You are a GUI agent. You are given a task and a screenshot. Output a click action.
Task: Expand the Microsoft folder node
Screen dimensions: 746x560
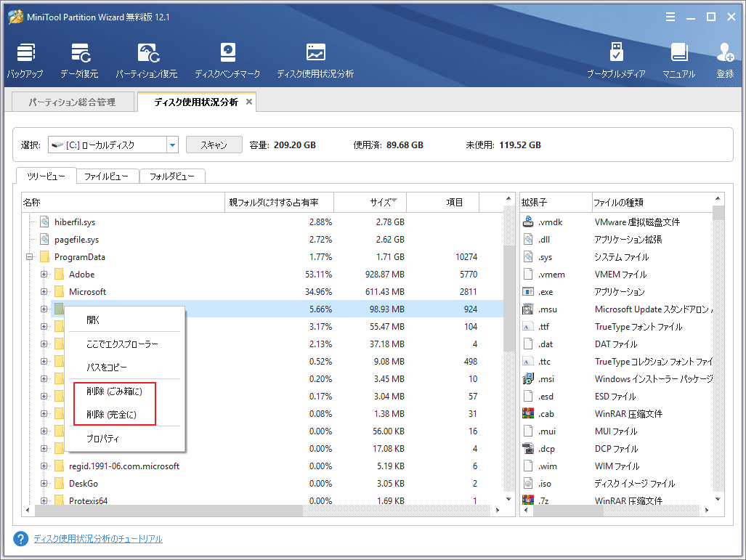point(44,292)
